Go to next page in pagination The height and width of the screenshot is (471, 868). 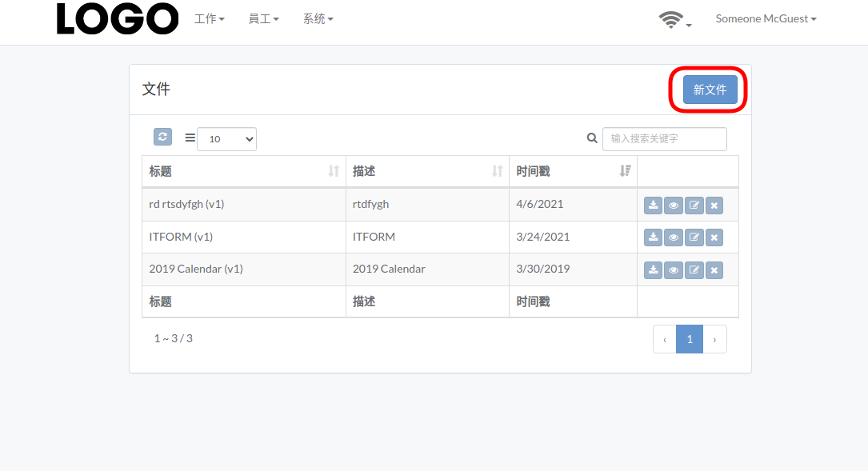(714, 339)
